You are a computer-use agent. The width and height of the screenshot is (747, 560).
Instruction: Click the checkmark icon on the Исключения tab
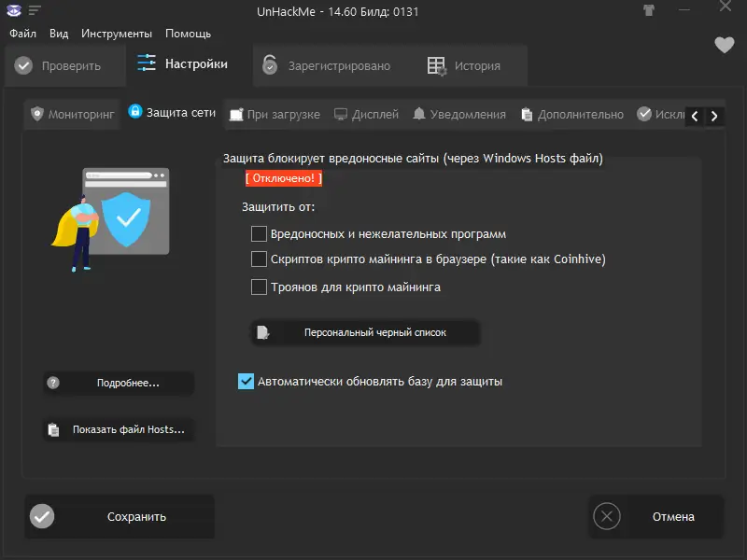tap(644, 114)
